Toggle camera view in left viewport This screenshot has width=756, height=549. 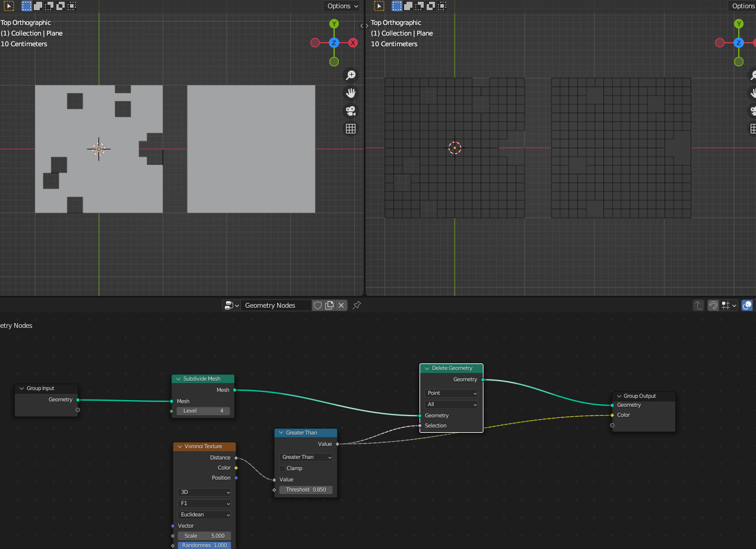351,110
